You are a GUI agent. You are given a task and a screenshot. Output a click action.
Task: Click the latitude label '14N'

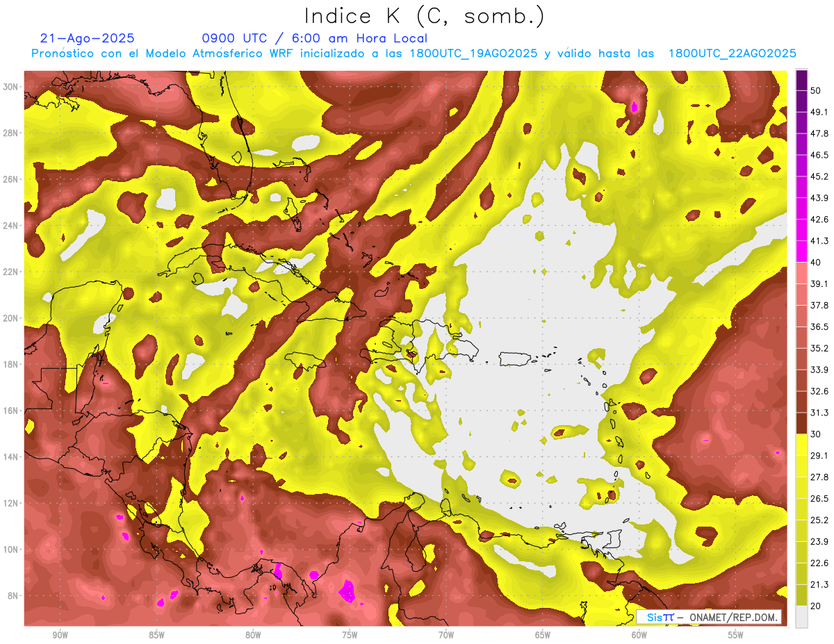(x=12, y=457)
